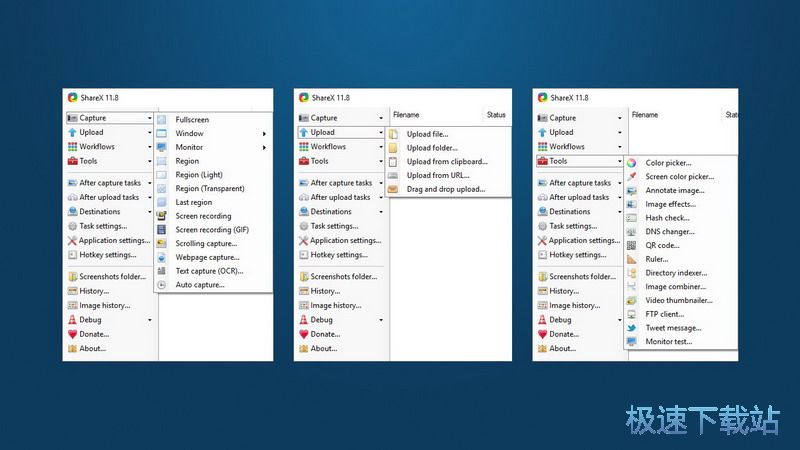Click the Auto capture clock icon

pos(162,285)
